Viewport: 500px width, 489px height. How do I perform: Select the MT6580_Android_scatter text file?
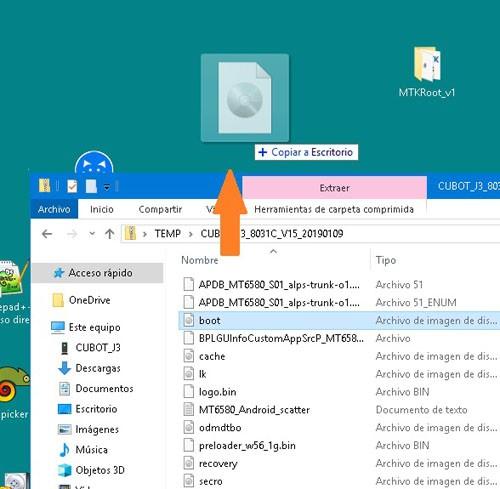[x=254, y=410]
